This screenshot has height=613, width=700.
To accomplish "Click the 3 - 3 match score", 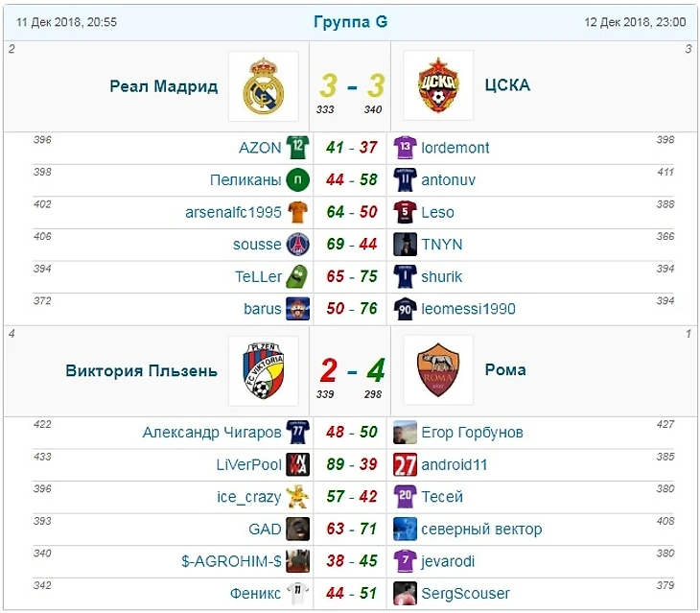I will pyautogui.click(x=351, y=86).
